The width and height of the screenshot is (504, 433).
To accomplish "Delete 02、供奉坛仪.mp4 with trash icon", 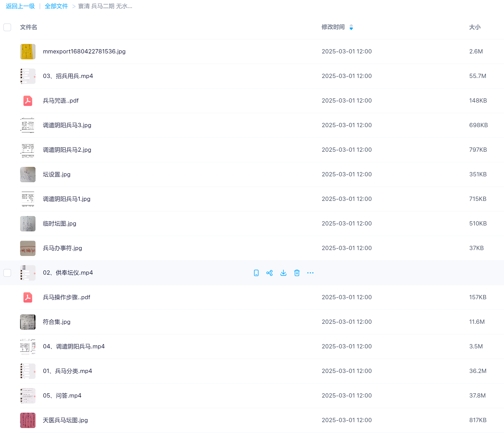I will (297, 273).
